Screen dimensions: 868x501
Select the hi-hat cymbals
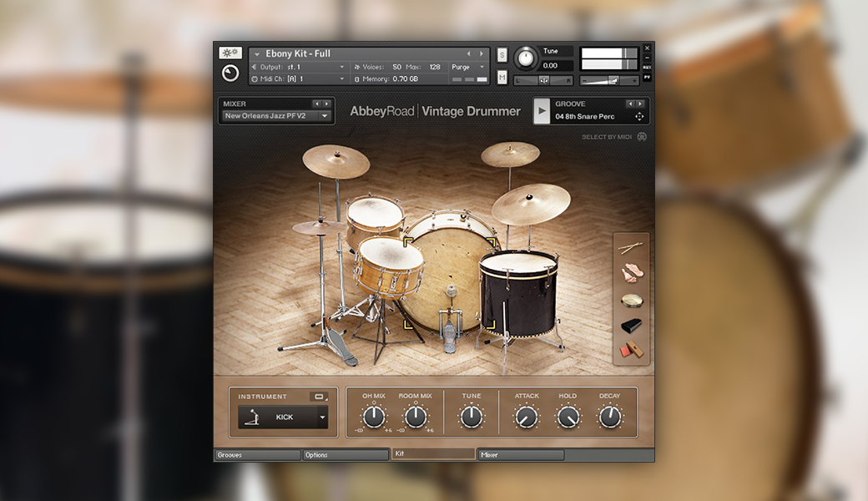point(320,227)
